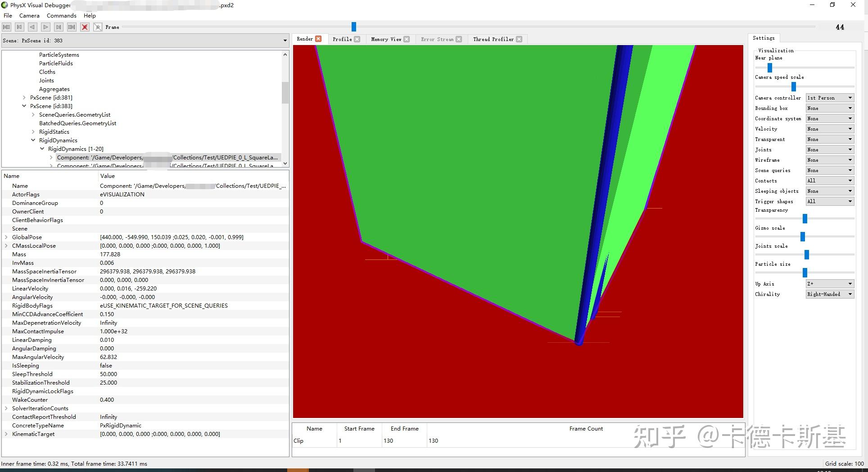This screenshot has width=868, height=472.
Task: Open the Coordinate system dropdown
Action: (830, 118)
